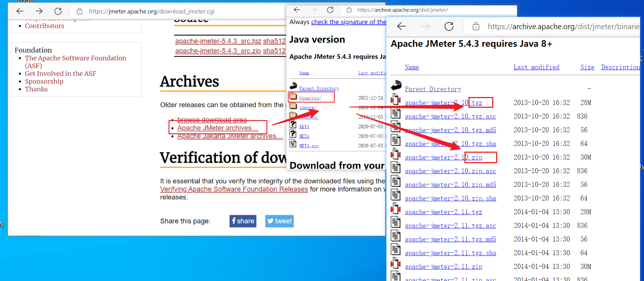Click the back arrow in the download_jmeter.cgi window

coord(20,11)
